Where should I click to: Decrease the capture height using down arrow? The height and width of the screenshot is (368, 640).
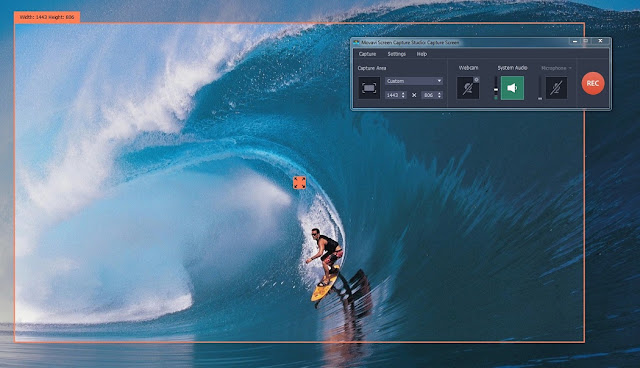[439, 97]
